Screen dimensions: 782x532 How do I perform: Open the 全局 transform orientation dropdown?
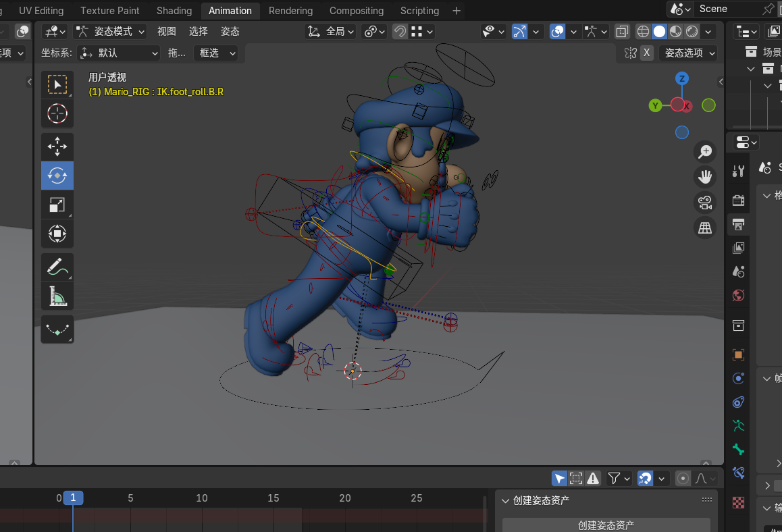(x=330, y=32)
